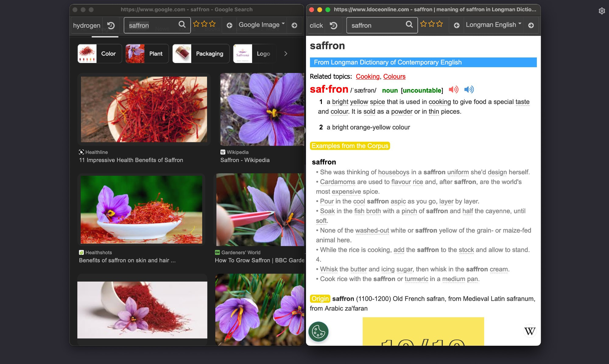
Task: Open Healthshots saffron bowl image
Action: click(141, 210)
